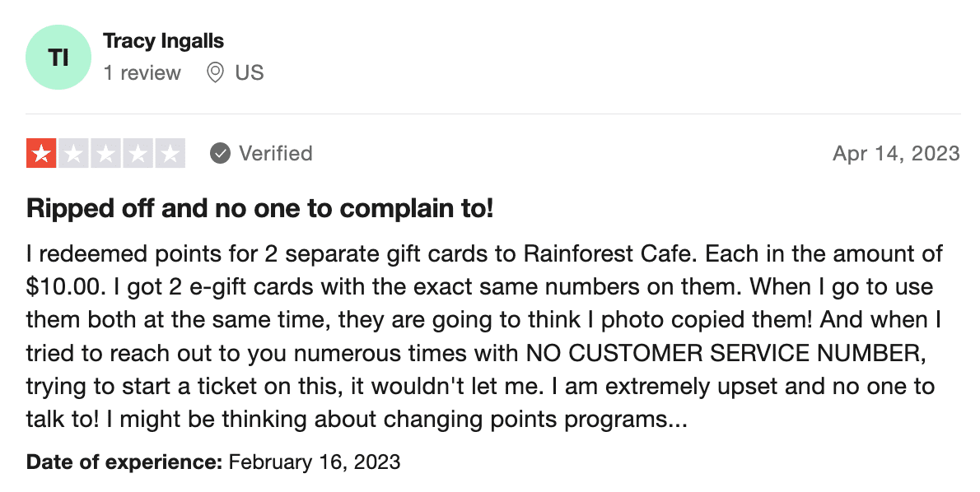Click the review body paragraph
This screenshot has height=492, width=980.
[x=484, y=336]
